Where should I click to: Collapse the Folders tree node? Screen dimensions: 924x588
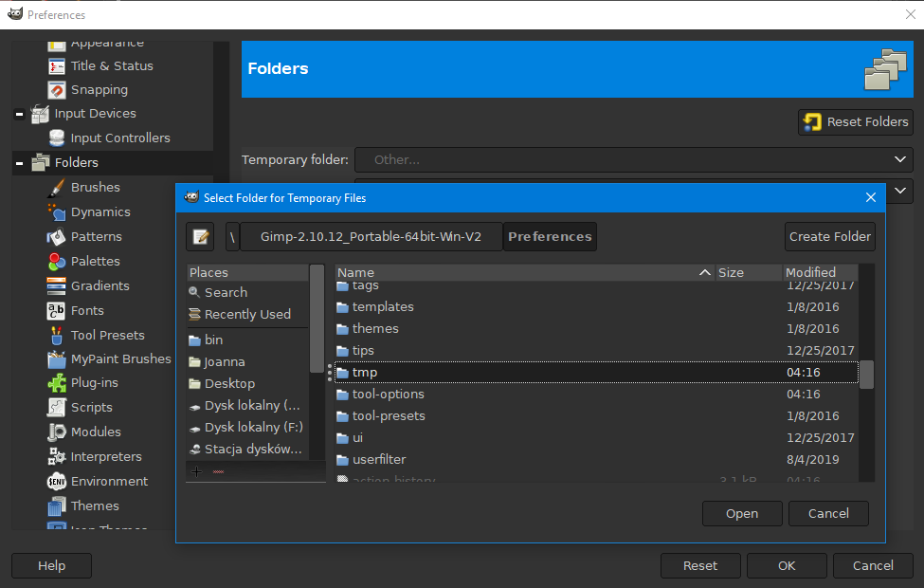click(20, 163)
